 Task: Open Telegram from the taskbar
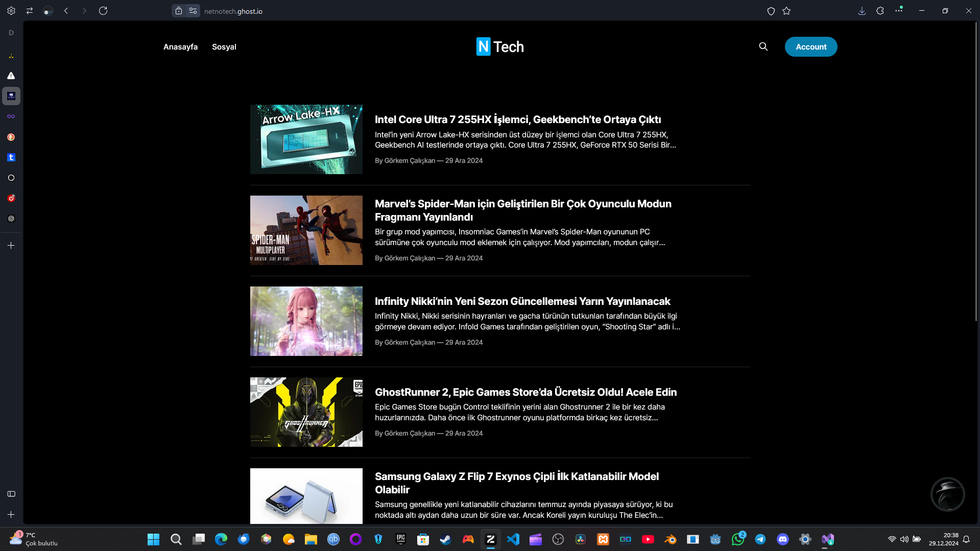[x=760, y=539]
